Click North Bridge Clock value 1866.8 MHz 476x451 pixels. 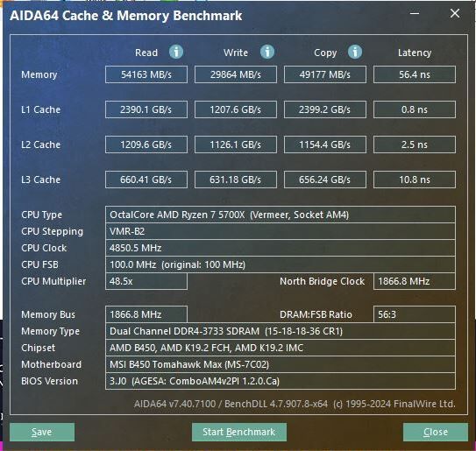415,281
